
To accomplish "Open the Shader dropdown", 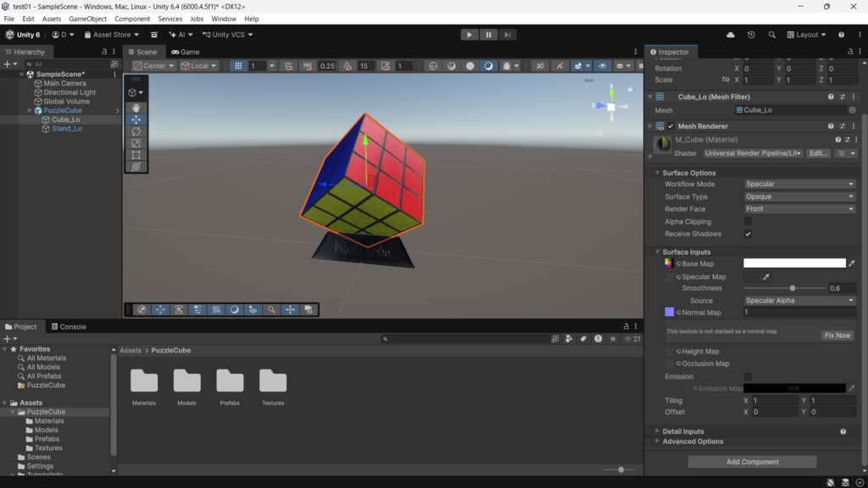I will click(753, 153).
